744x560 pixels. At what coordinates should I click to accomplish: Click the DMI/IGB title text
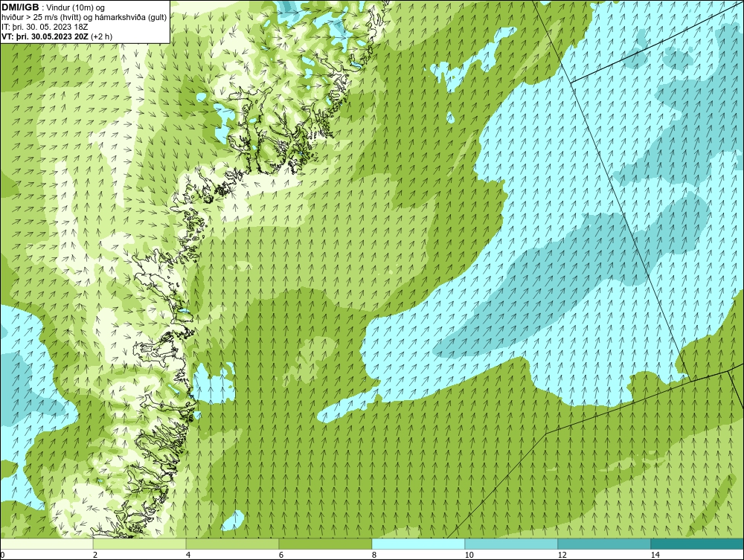20,7
